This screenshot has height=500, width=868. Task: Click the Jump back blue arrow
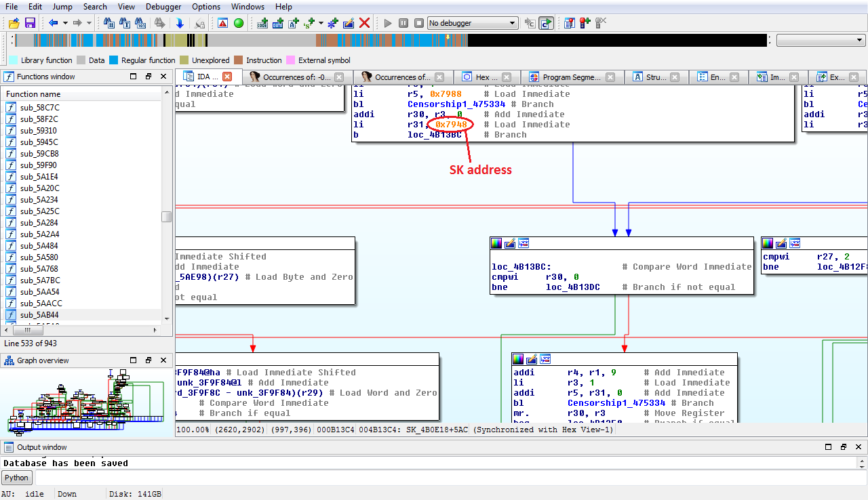point(52,23)
